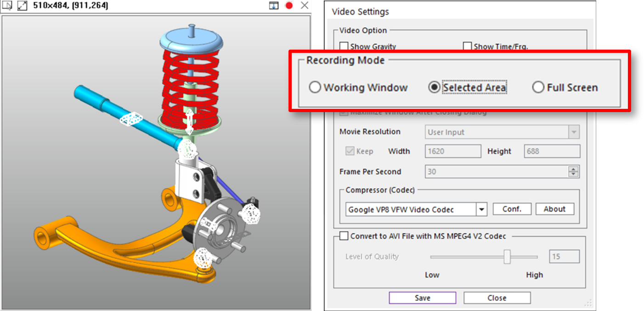
Task: Choose Selected Area recording mode
Action: (434, 87)
